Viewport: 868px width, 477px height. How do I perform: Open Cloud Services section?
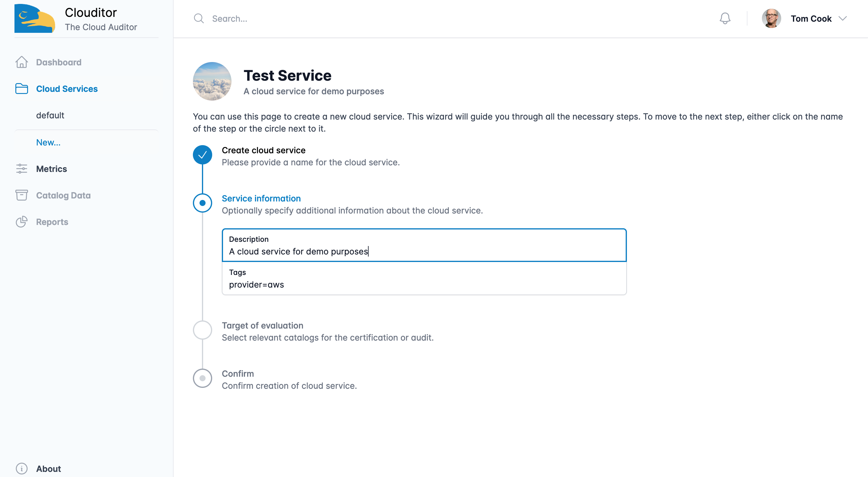click(x=67, y=89)
